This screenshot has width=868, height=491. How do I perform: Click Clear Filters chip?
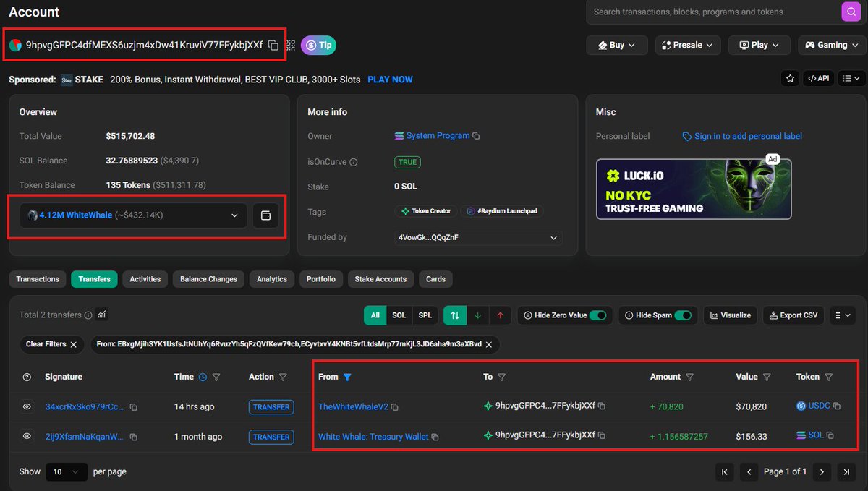pyautogui.click(x=51, y=344)
